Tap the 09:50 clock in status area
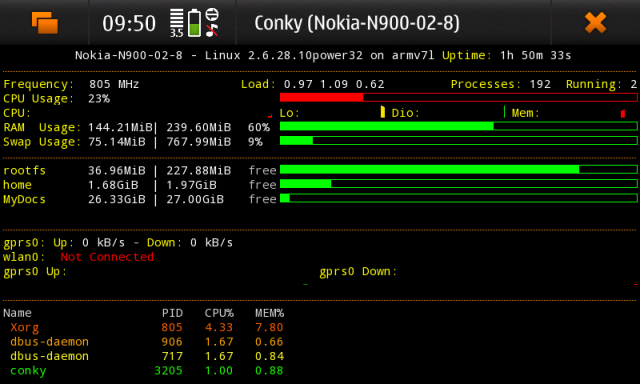This screenshot has height=384, width=640. [129, 23]
